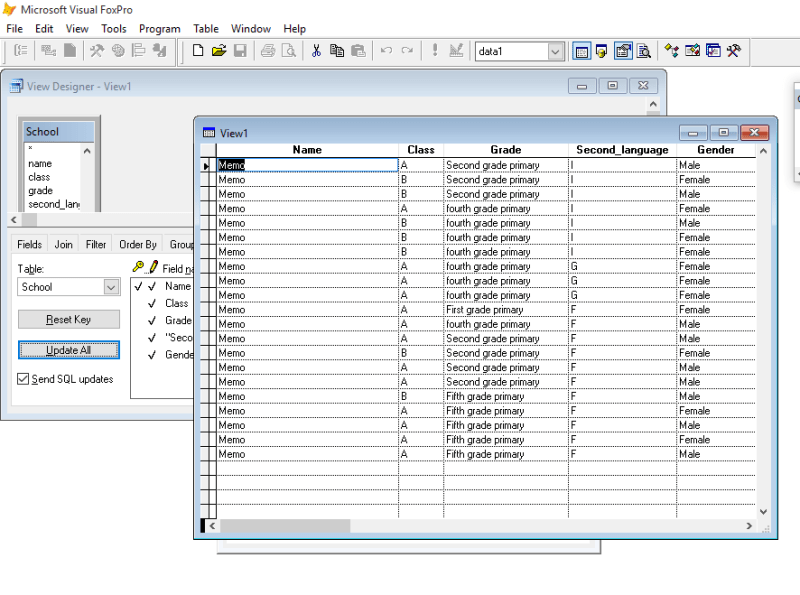Open the Task Pane icon
This screenshot has width=800, height=595.
click(713, 51)
